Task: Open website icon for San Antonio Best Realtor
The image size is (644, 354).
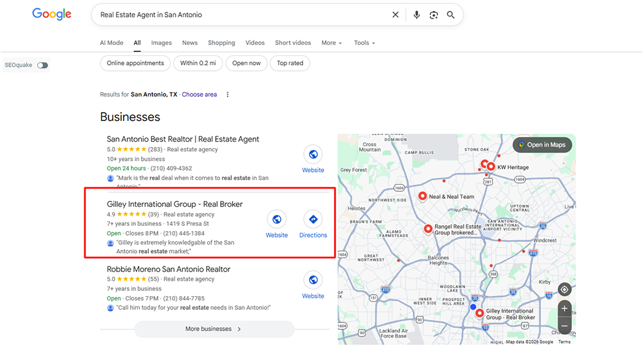Action: [313, 154]
